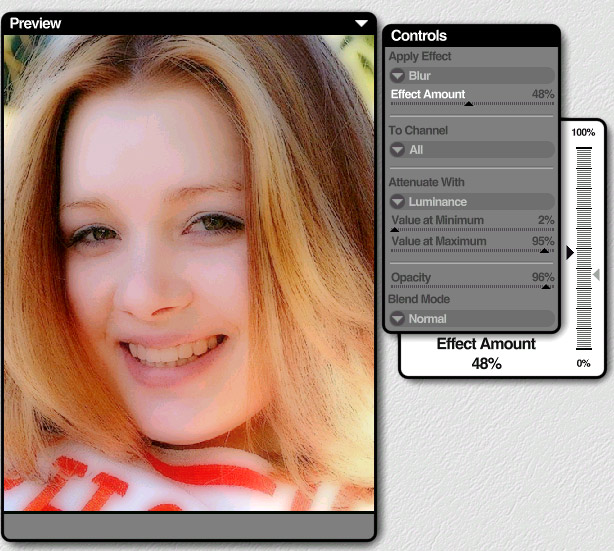The image size is (614, 551).
Task: Click the Opacity slider thumb
Action: [546, 287]
